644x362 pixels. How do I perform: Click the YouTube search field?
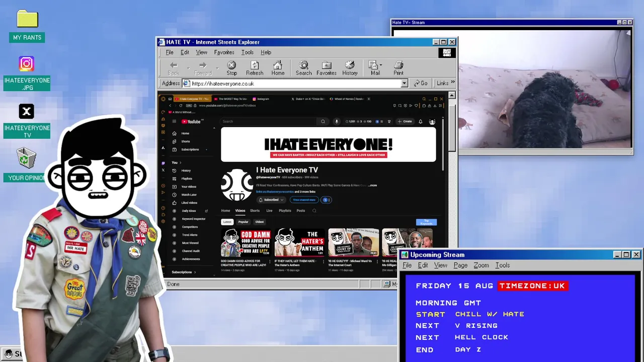[269, 121]
